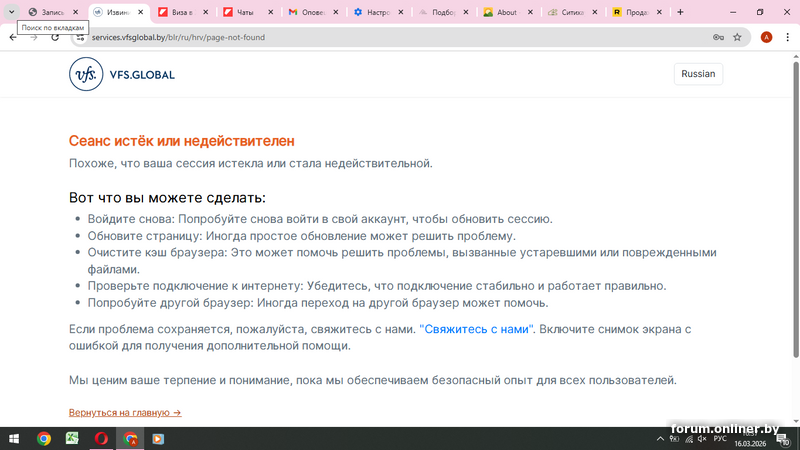
Task: Switch the РУС keyboard language indicator
Action: coord(720,439)
